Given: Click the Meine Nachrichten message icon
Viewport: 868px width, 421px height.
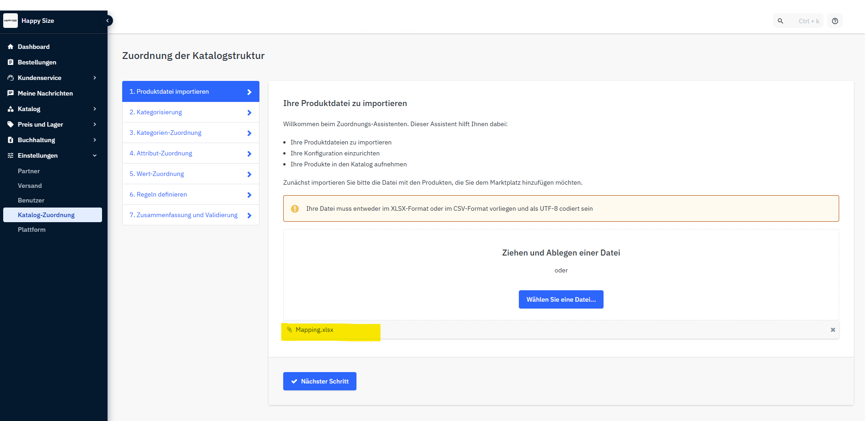Looking at the screenshot, I should click(x=11, y=93).
